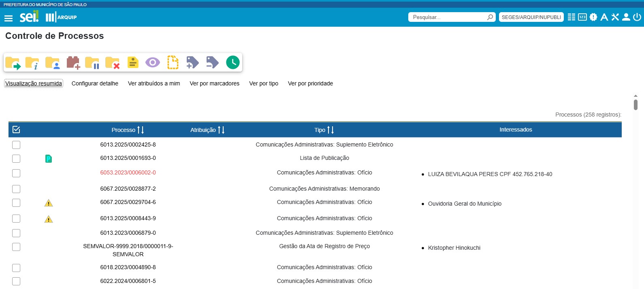Open the hamburger main menu
This screenshot has width=644, height=289.
(x=9, y=18)
